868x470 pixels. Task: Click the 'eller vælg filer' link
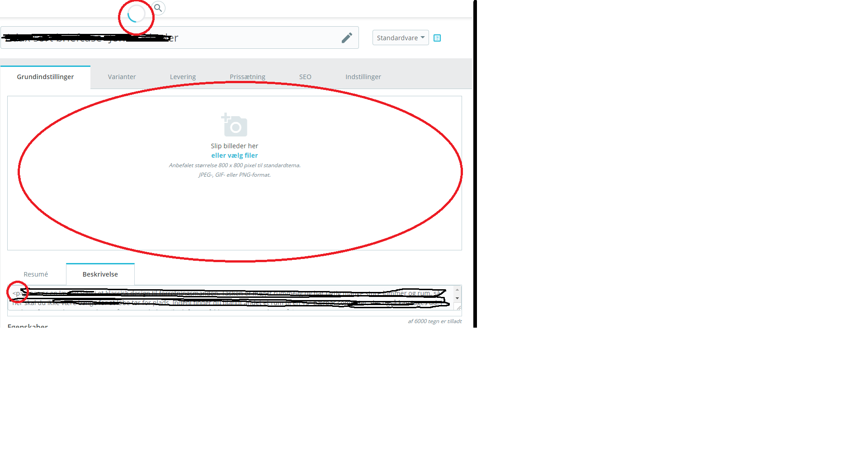click(234, 155)
